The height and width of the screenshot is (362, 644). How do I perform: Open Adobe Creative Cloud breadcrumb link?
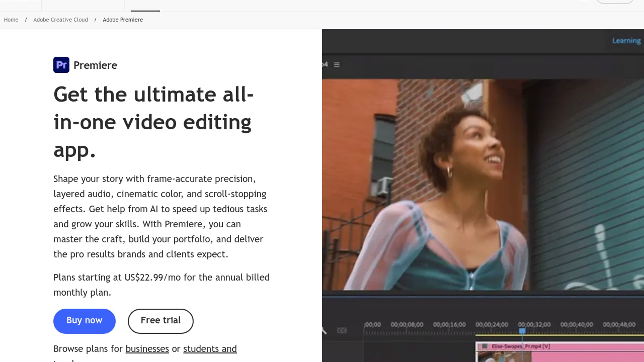(x=60, y=20)
